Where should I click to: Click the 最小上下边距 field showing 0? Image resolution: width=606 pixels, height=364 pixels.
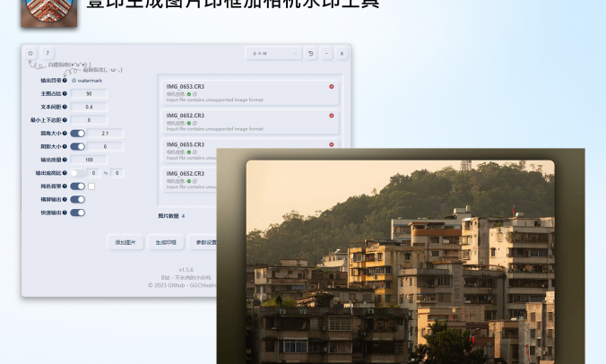point(89,120)
